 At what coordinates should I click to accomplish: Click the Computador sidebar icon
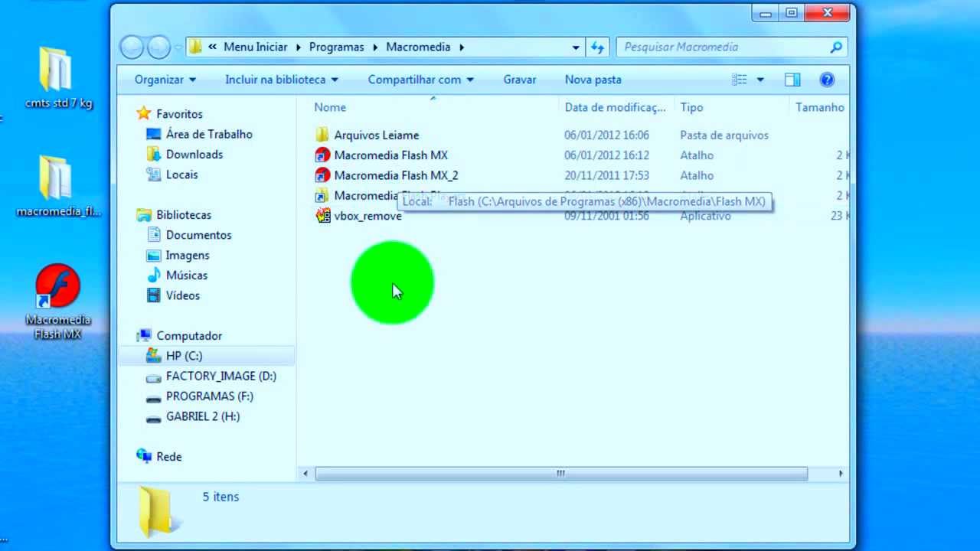143,336
